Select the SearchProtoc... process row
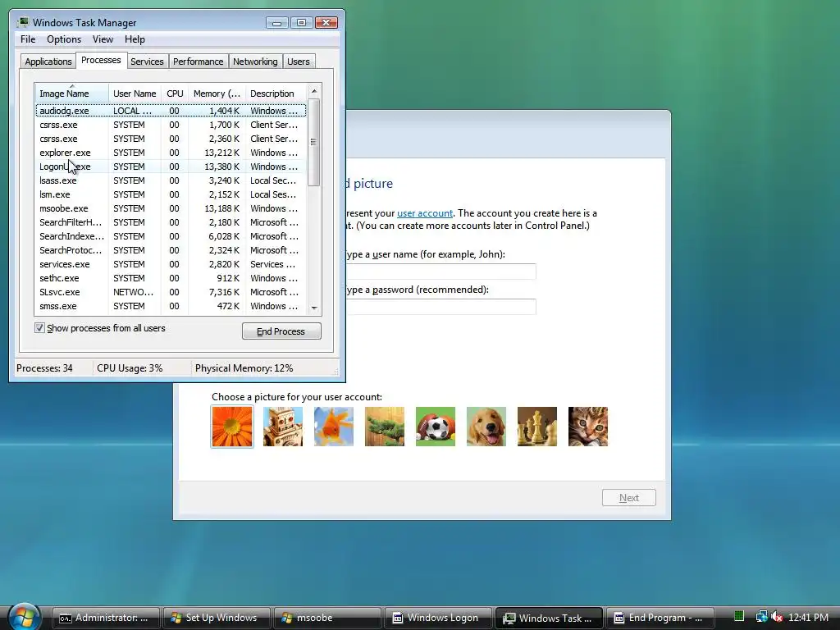The width and height of the screenshot is (840, 630). [x=171, y=250]
